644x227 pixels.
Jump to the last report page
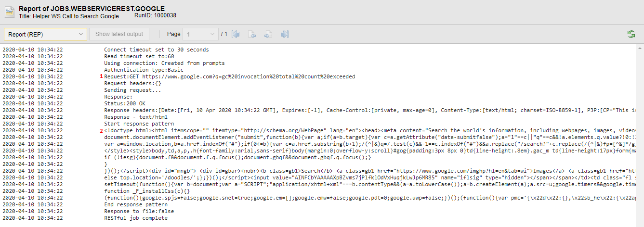pos(285,34)
